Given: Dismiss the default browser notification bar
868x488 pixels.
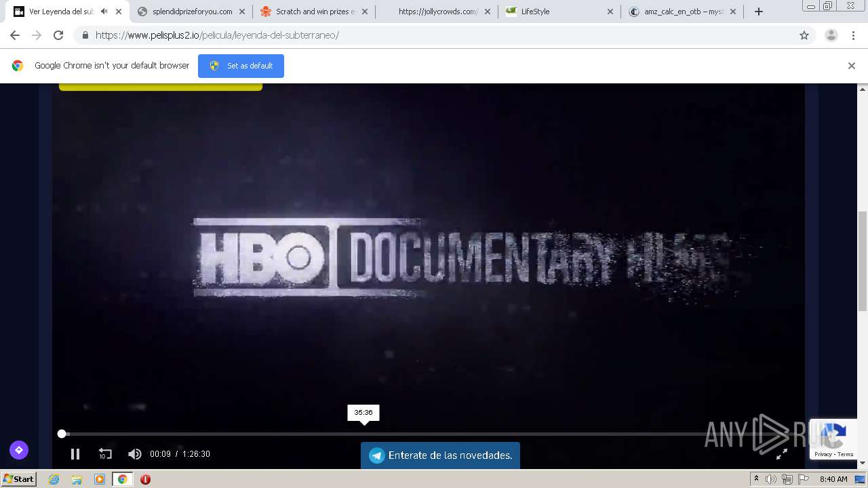Looking at the screenshot, I should pos(852,66).
